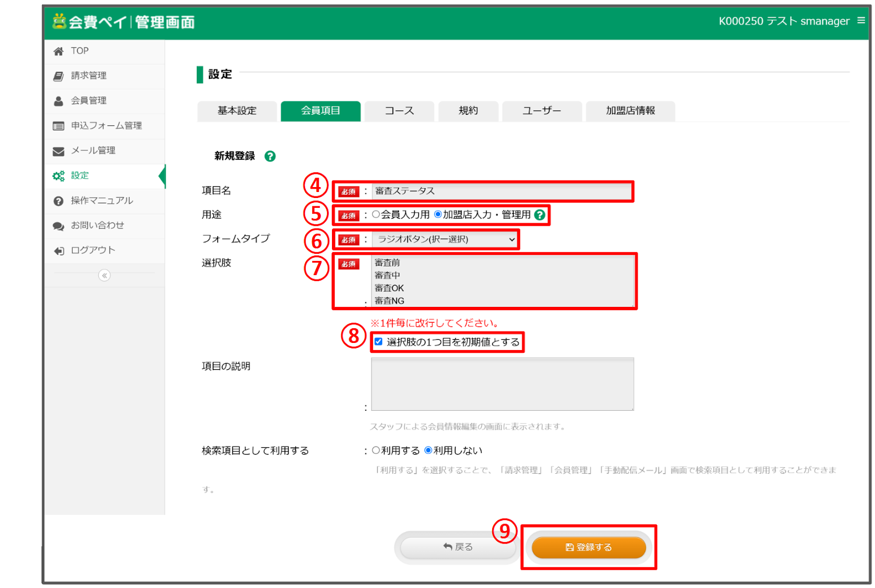This screenshot has height=588, width=875.
Task: Click the 操作マニュアル question mark icon
Action: pyautogui.click(x=59, y=201)
